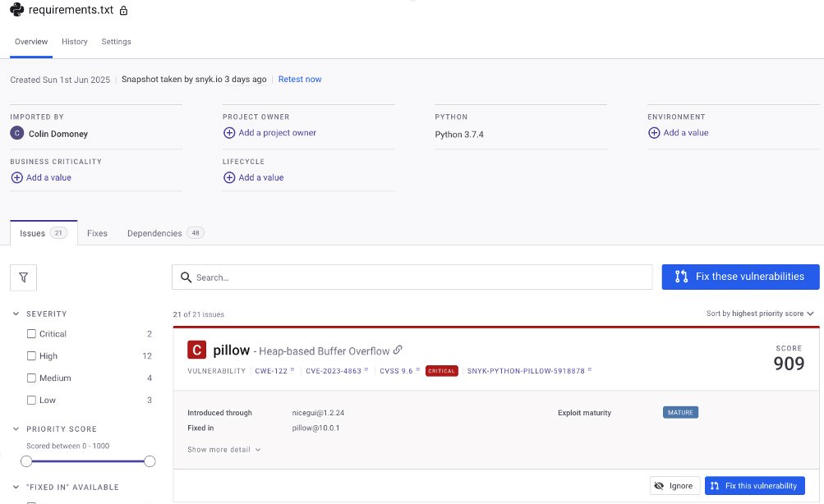Click into the issues Search field
Screen dimensions: 824x504
pos(411,277)
